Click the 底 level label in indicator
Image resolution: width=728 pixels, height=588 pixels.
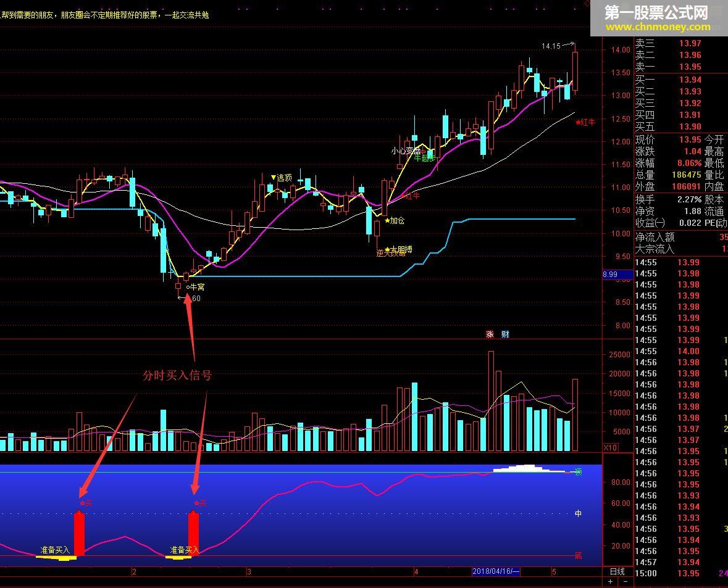(x=579, y=555)
